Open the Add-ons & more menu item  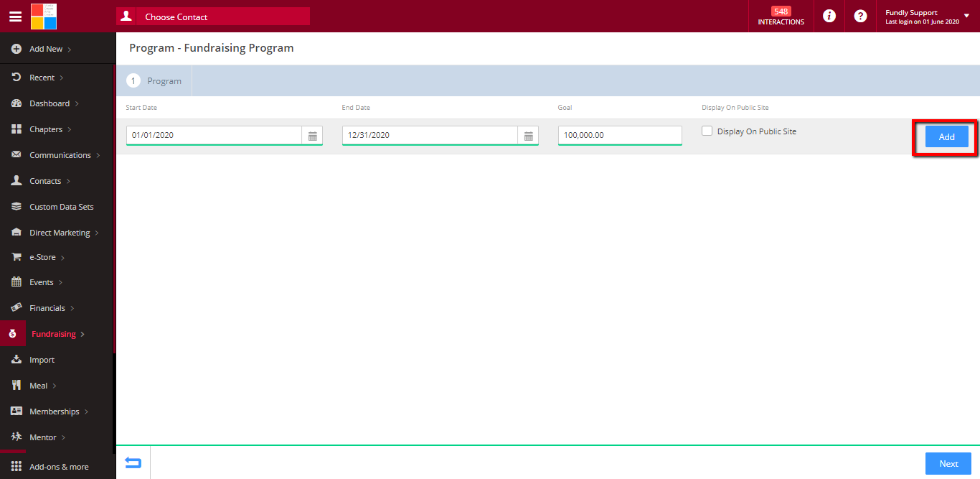(57, 467)
